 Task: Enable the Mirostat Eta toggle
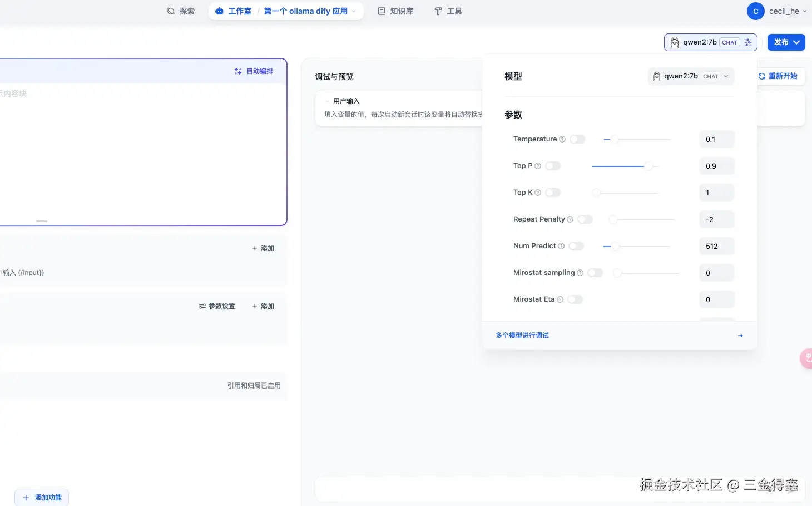tap(575, 299)
